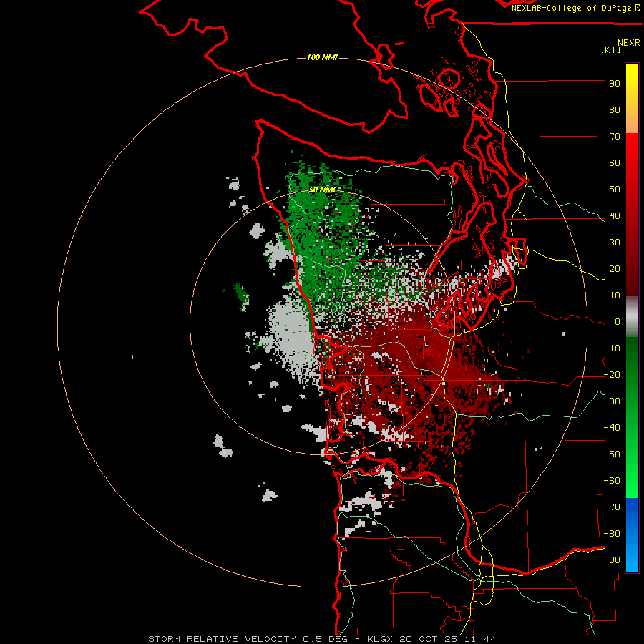Click the -90 value on the velocity scale
Screen dimensions: 644x644
[612, 560]
